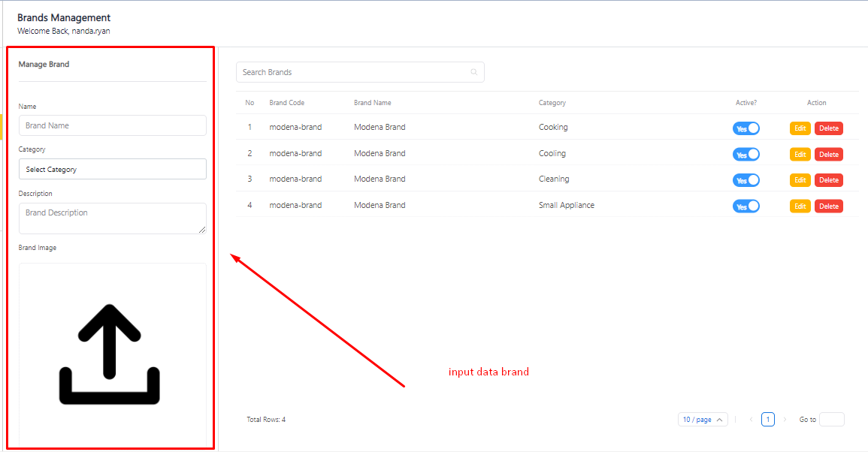This screenshot has height=452, width=868.
Task: Click the Brand Name input field
Action: click(112, 125)
